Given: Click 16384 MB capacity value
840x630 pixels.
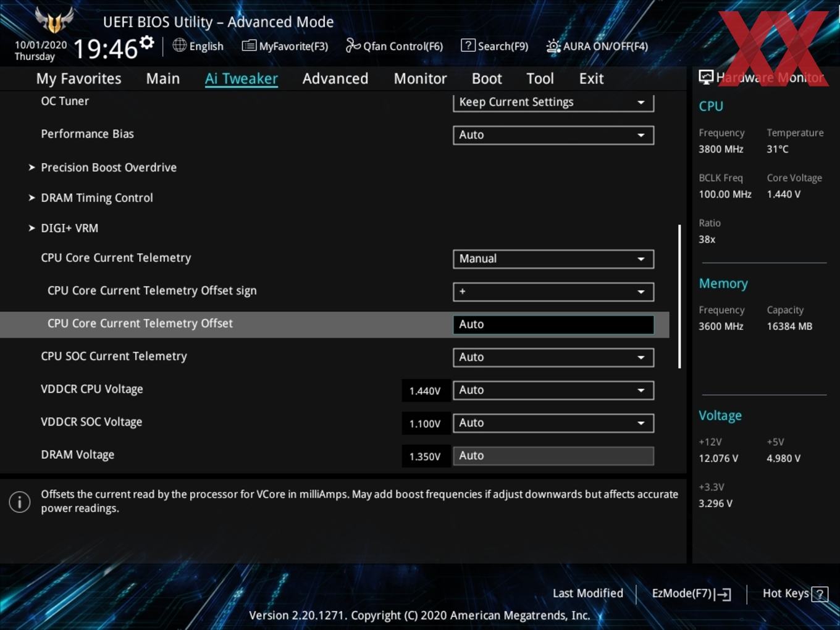Looking at the screenshot, I should 789,326.
